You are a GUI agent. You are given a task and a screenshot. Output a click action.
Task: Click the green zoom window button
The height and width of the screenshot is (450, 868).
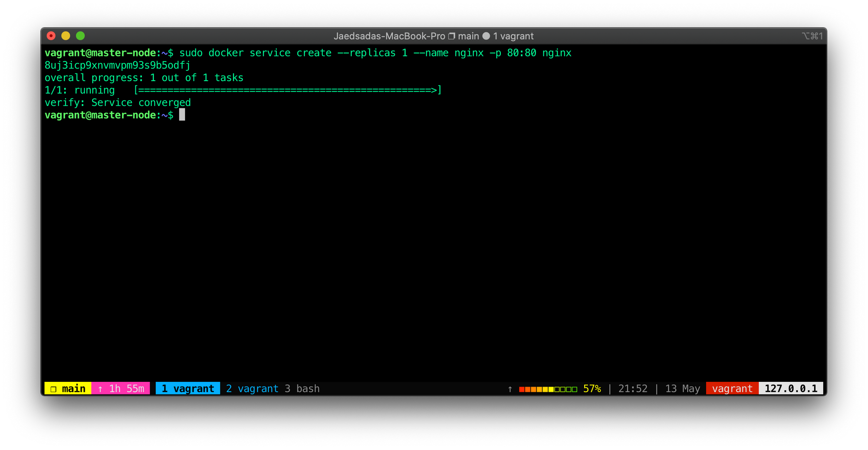click(80, 36)
